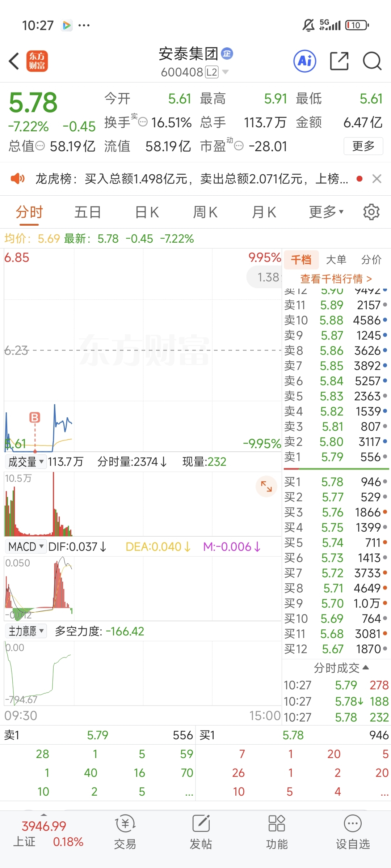Viewport: 391px width, 868px height.
Task: Select the 分时 tab
Action: coord(29,212)
